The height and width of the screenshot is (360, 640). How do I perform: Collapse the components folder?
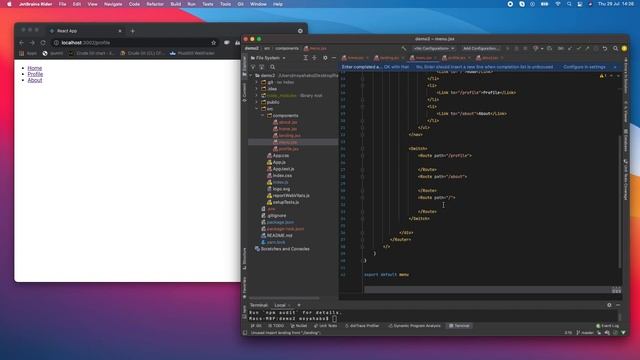click(x=263, y=116)
